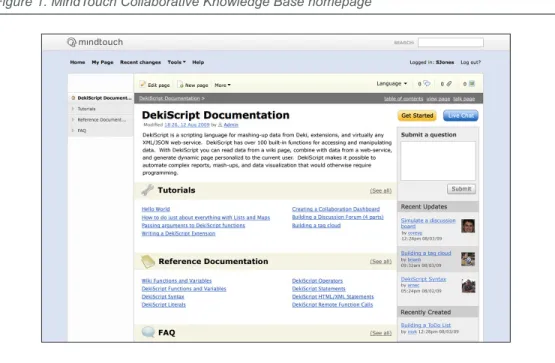Open the comments bubble counter icon
Image resolution: width=555 pixels, height=363 pixels.
coord(427,83)
